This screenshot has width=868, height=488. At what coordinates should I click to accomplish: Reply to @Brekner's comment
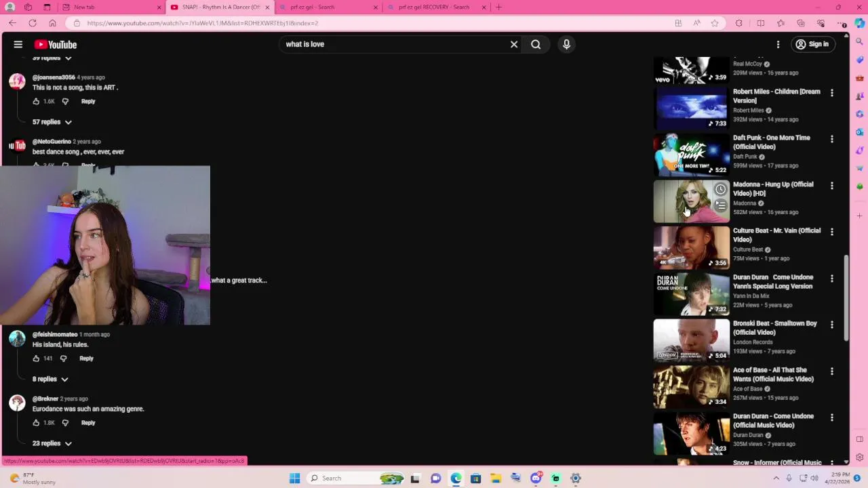(88, 423)
